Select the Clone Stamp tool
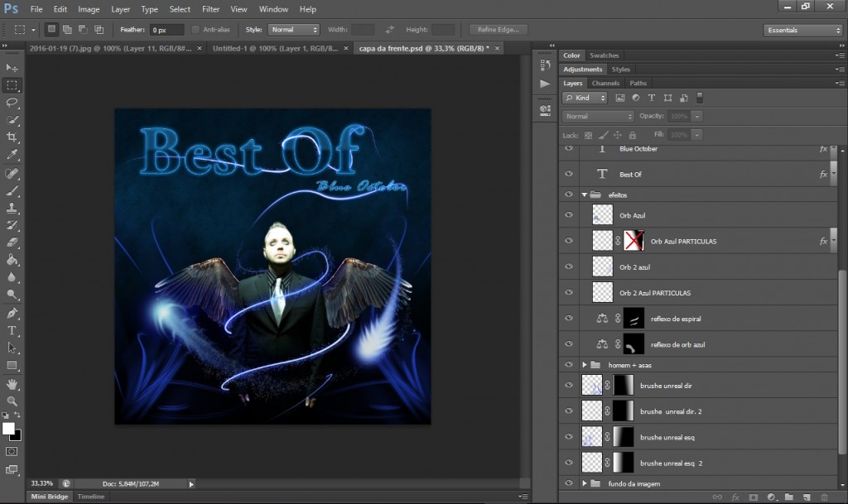848x504 pixels. 12,208
